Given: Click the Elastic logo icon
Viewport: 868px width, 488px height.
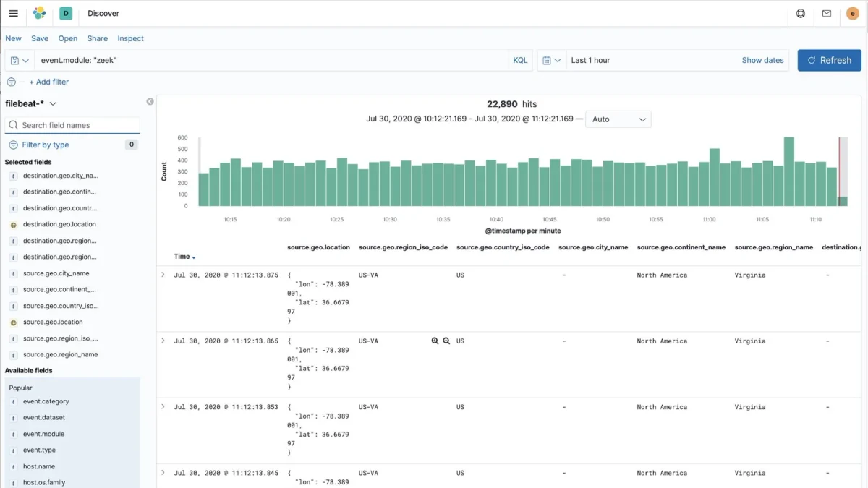Looking at the screenshot, I should (40, 13).
